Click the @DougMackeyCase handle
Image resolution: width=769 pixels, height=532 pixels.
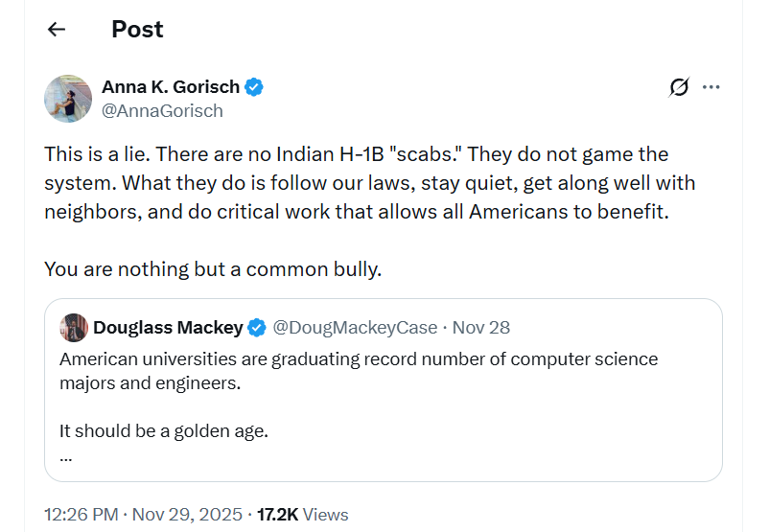[x=355, y=328]
